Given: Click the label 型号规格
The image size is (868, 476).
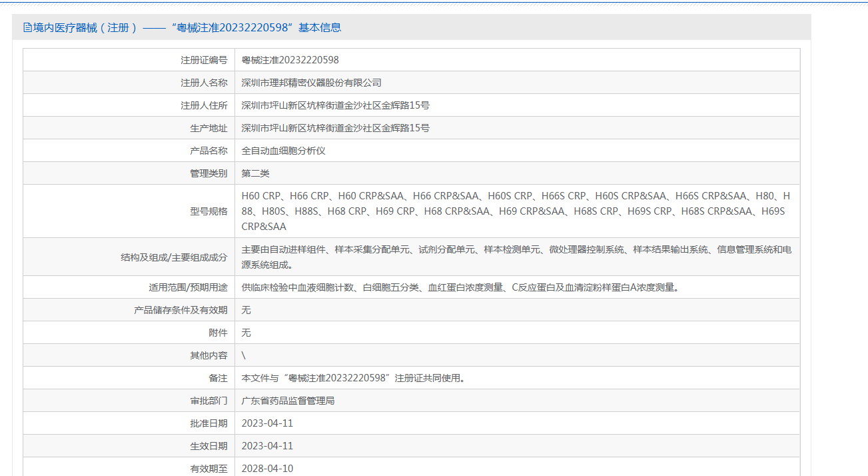Looking at the screenshot, I should (x=209, y=211).
